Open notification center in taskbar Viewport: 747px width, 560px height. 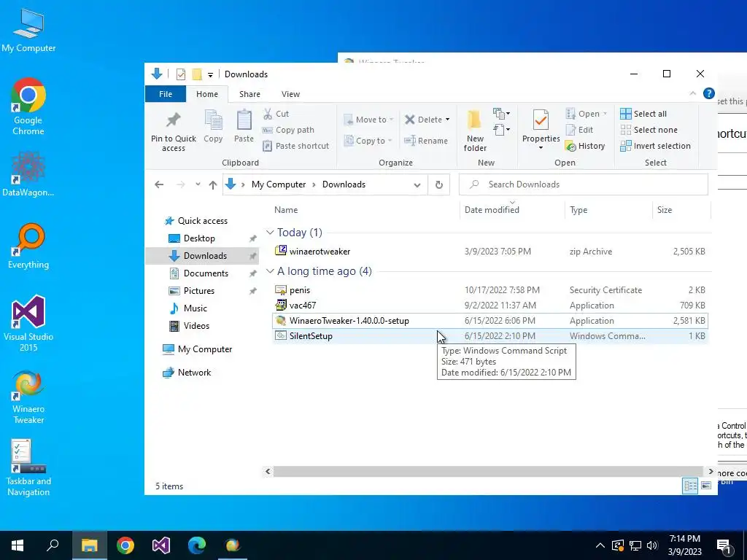pos(724,545)
